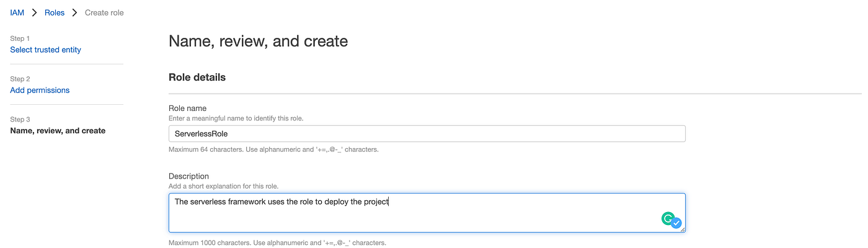Click chevron between IAM and Roles
Screen dimensions: 868x248
(35, 12)
